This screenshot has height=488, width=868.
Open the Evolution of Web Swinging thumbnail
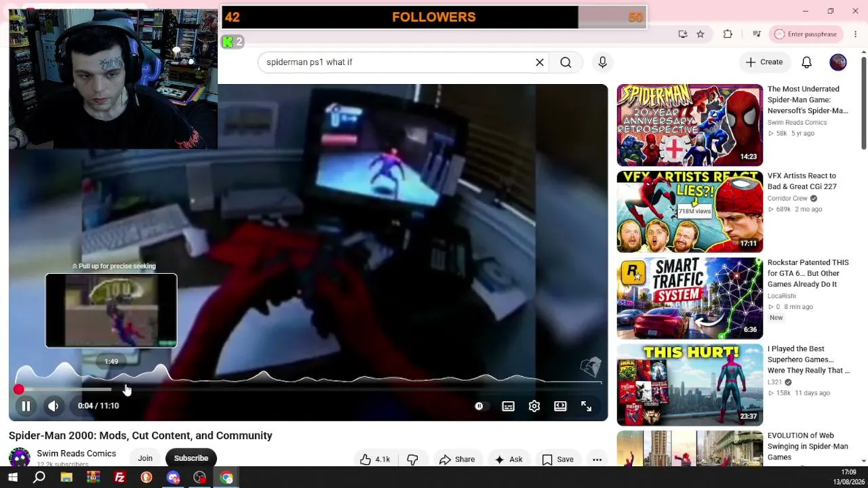coord(690,449)
